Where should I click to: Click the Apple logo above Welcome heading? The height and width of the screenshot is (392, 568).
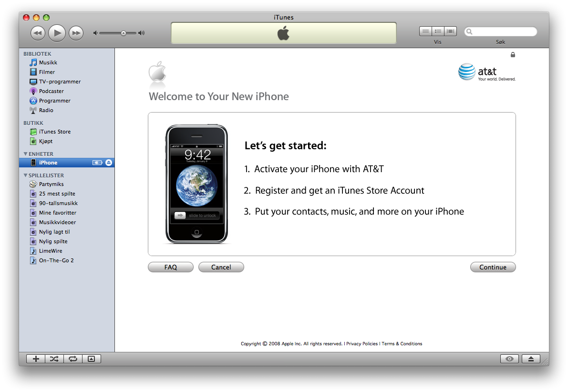tap(157, 72)
